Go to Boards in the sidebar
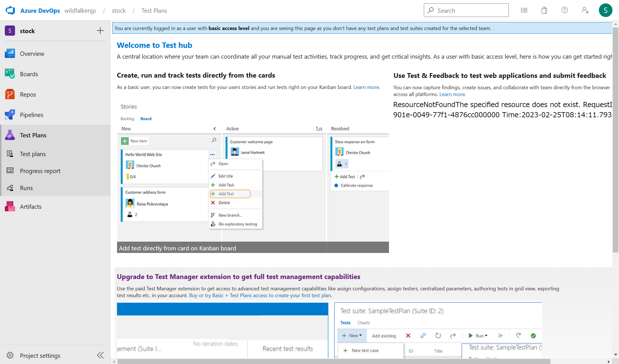This screenshot has width=619, height=364. (29, 74)
